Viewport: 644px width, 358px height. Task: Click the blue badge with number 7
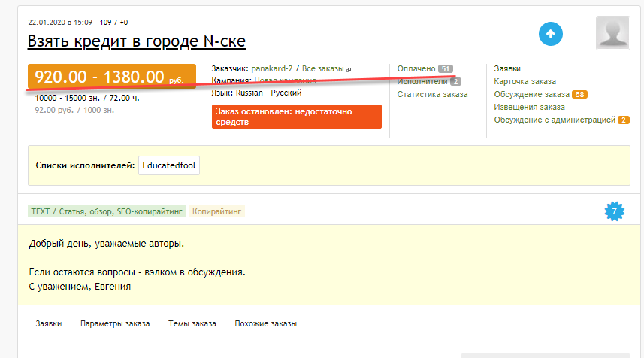point(615,212)
